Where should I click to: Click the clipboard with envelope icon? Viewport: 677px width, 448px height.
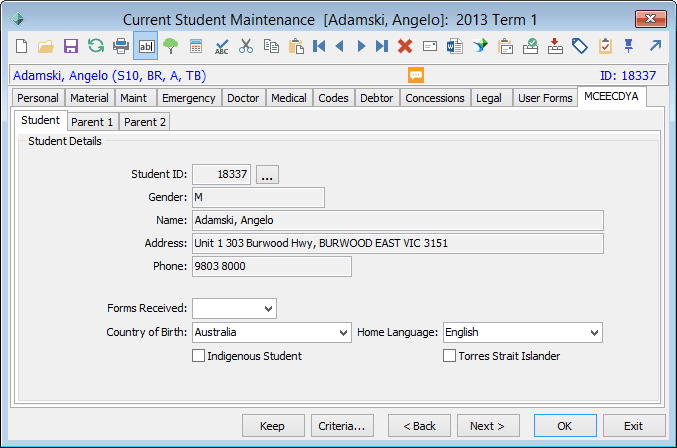[505, 46]
